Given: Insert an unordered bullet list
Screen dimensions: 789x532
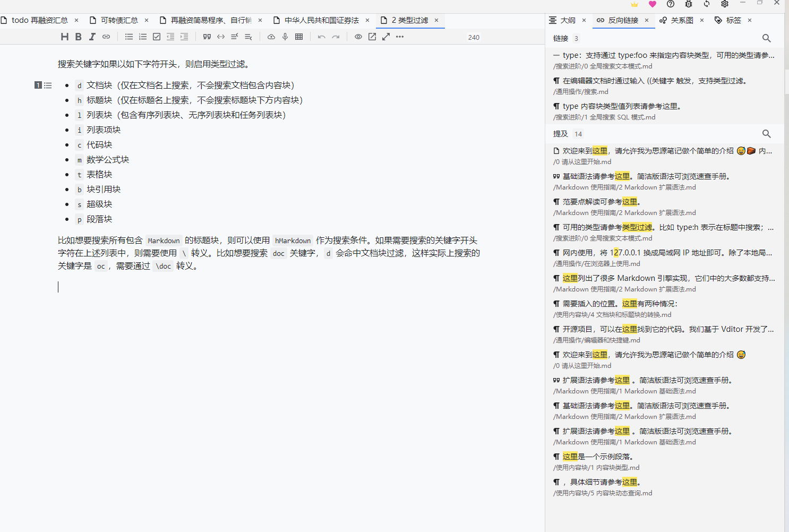Looking at the screenshot, I should (129, 37).
